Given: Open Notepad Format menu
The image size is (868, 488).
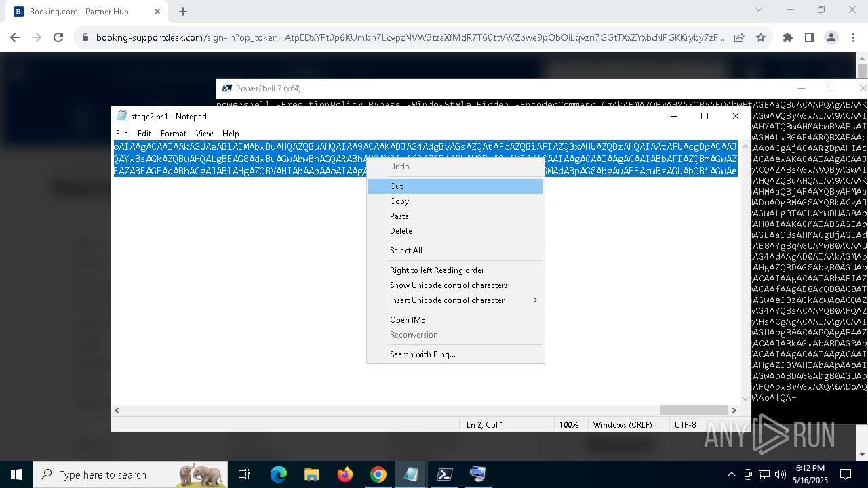Looking at the screenshot, I should click(174, 134).
